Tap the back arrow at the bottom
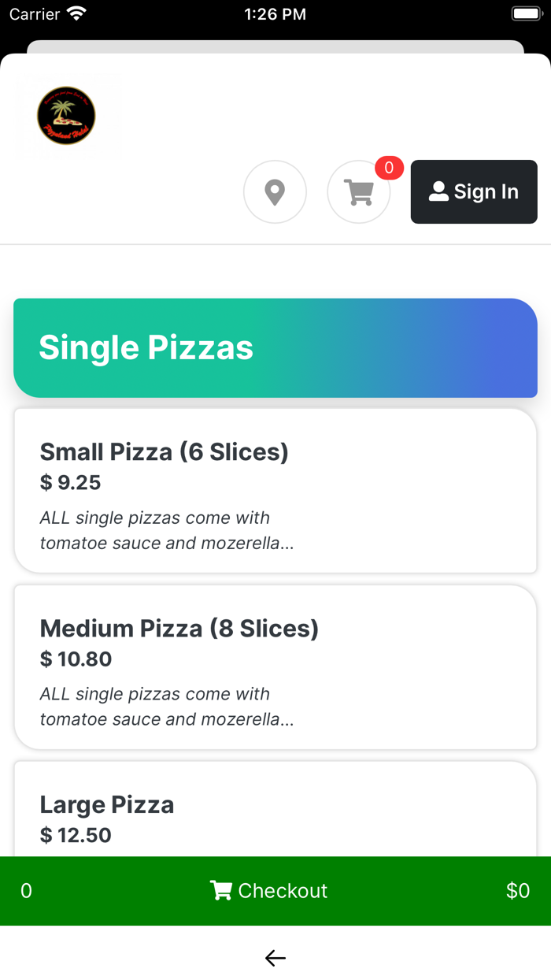Viewport: 551px width, 980px height. click(275, 958)
